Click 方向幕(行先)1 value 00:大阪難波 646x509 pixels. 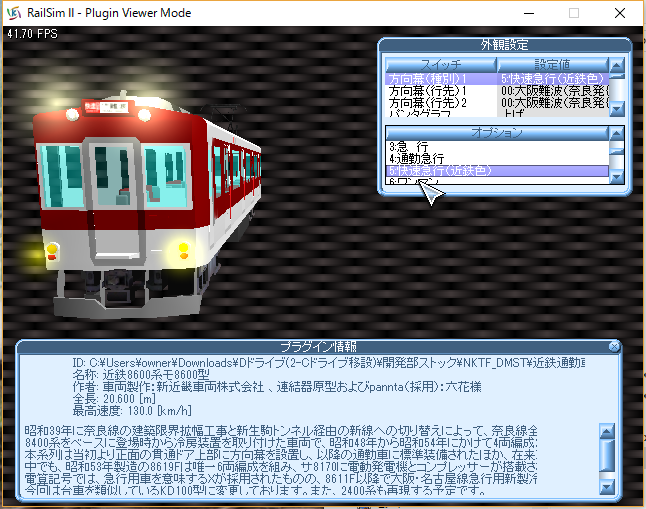(x=552, y=91)
